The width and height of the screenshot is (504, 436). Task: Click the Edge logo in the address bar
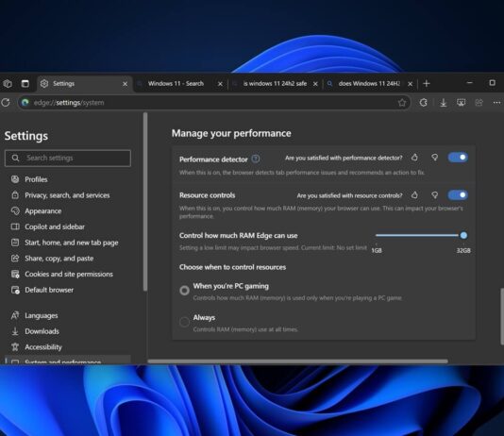pyautogui.click(x=25, y=103)
